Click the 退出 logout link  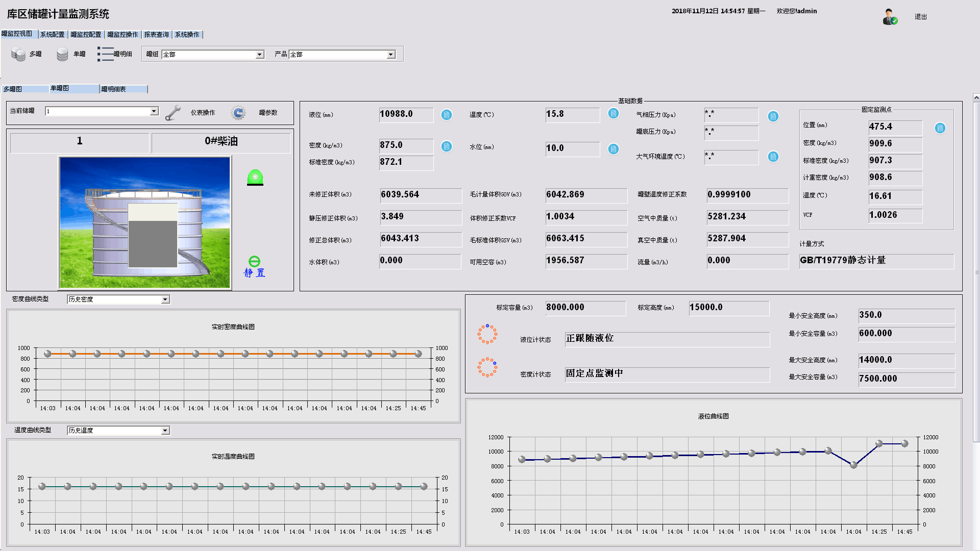point(921,17)
